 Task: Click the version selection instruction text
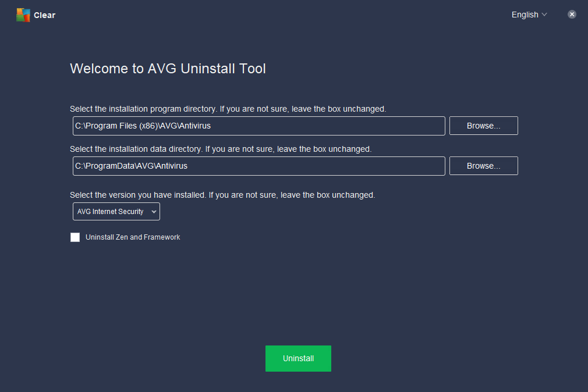pos(222,195)
